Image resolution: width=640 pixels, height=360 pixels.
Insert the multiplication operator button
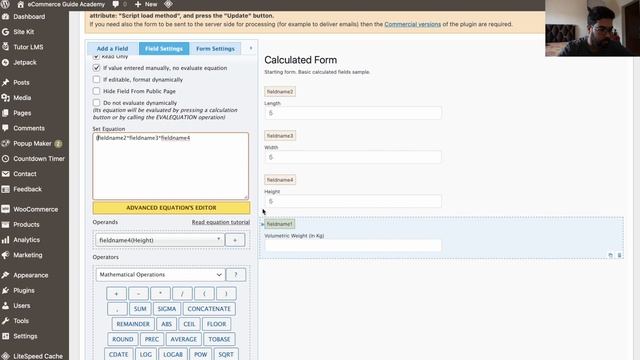point(160,293)
